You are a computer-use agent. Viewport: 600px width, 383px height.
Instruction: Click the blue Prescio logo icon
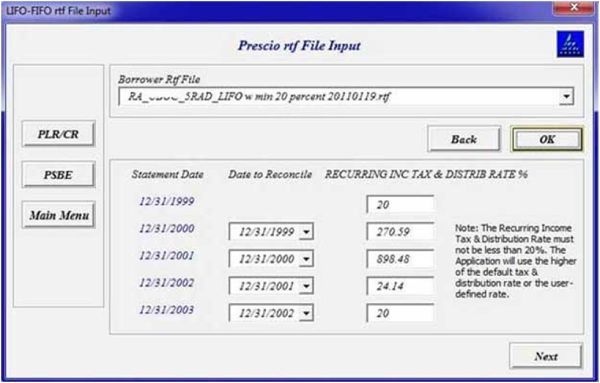[x=570, y=44]
